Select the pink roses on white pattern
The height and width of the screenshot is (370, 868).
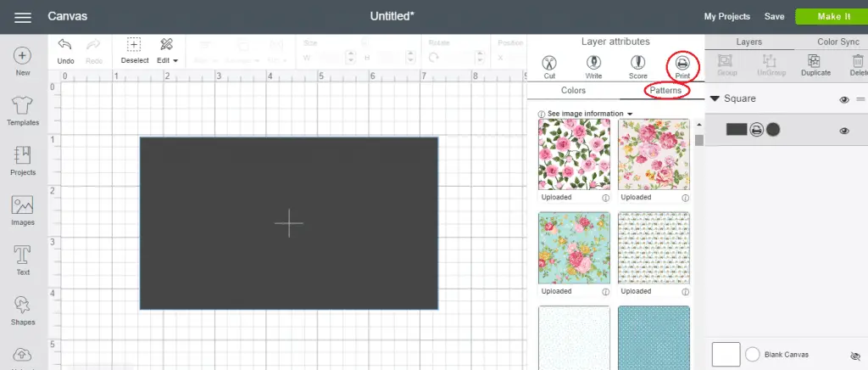pyautogui.click(x=574, y=154)
